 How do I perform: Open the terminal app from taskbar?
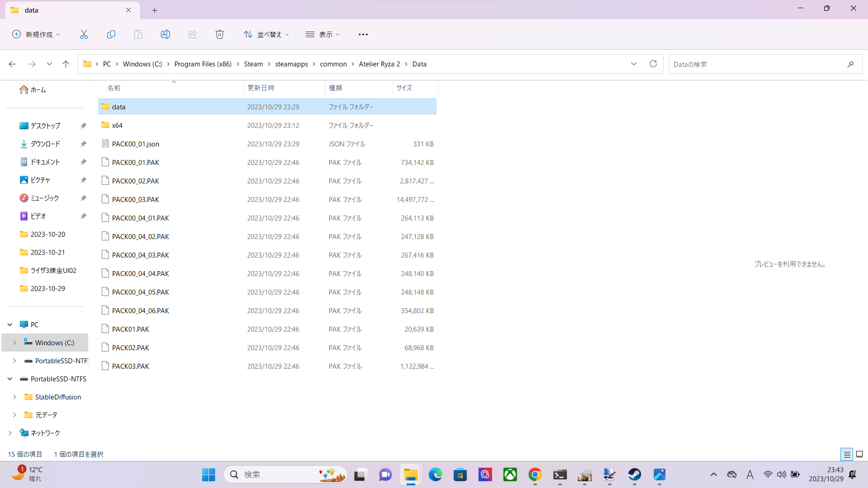(x=560, y=474)
